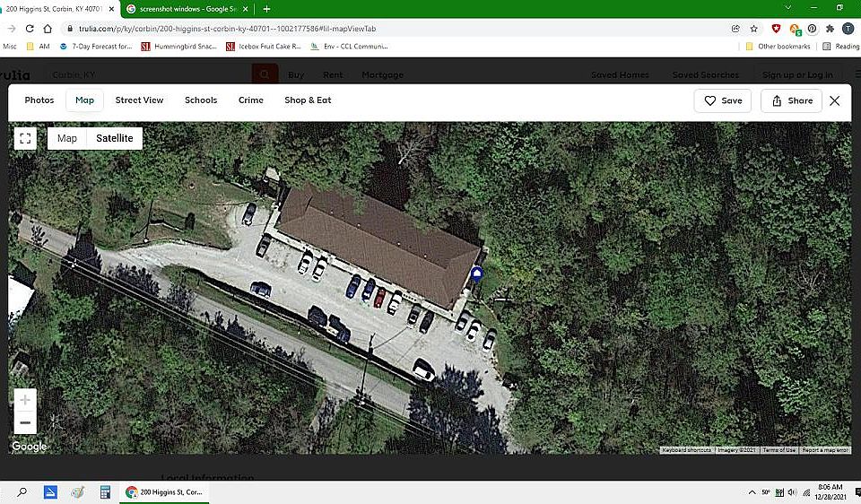Image resolution: width=861 pixels, height=504 pixels.
Task: Reload the page in the browser
Action: click(x=30, y=29)
